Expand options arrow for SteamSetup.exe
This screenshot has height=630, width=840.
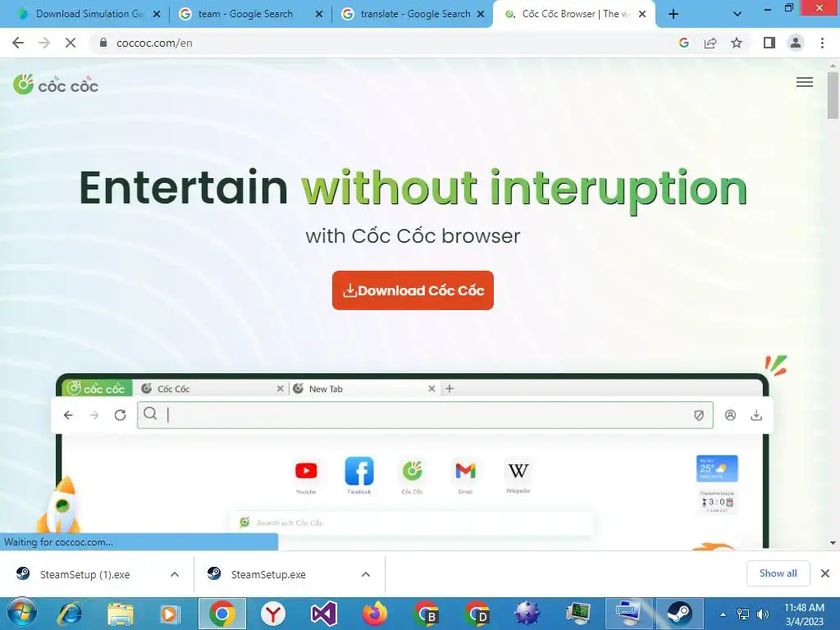tap(366, 574)
